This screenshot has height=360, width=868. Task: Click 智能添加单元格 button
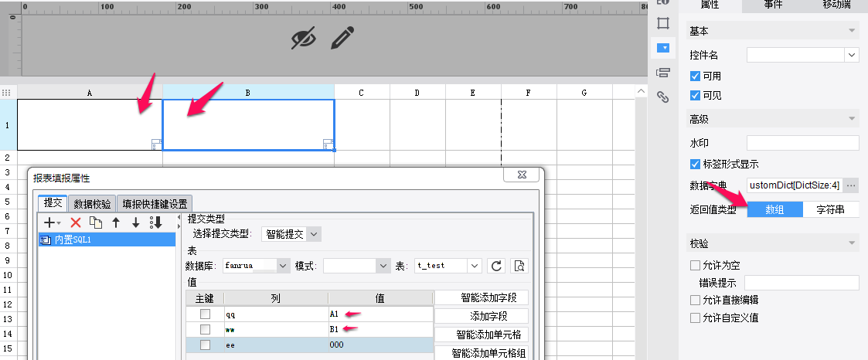[x=482, y=335]
